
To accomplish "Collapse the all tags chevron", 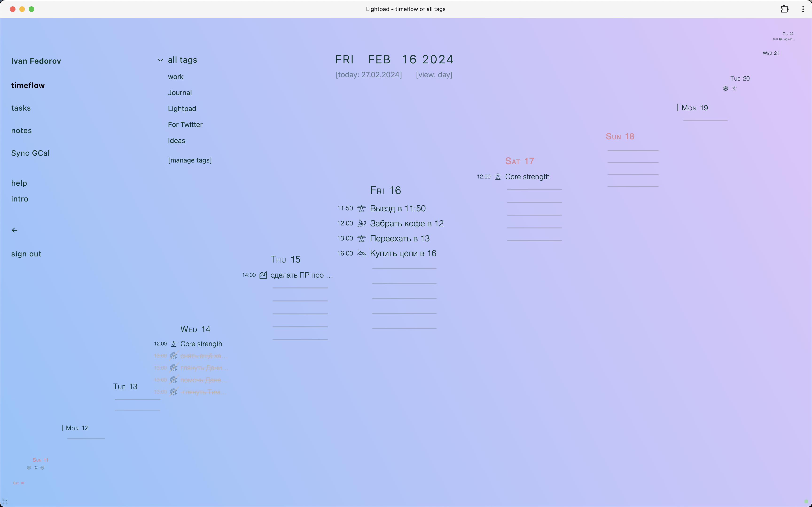I will tap(160, 60).
